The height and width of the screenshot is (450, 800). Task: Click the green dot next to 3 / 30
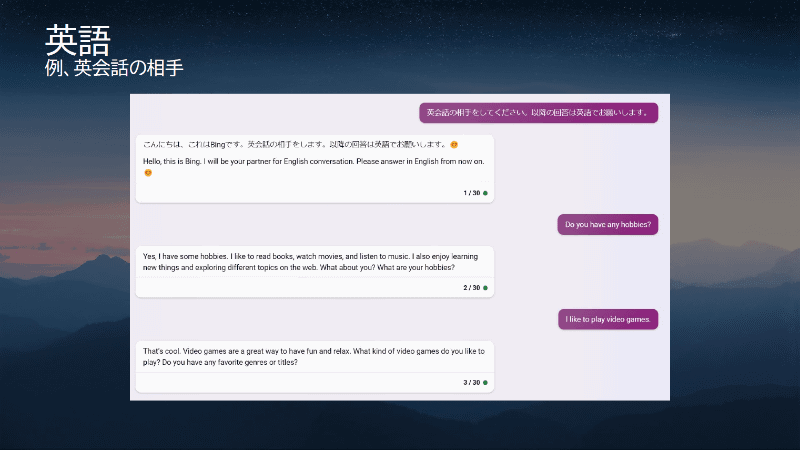click(x=485, y=383)
